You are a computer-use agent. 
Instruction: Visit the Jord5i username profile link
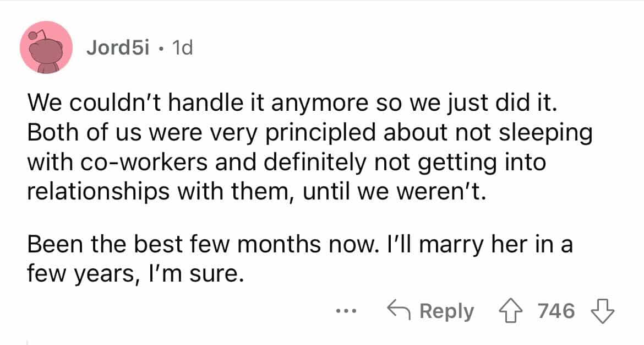coord(117,48)
